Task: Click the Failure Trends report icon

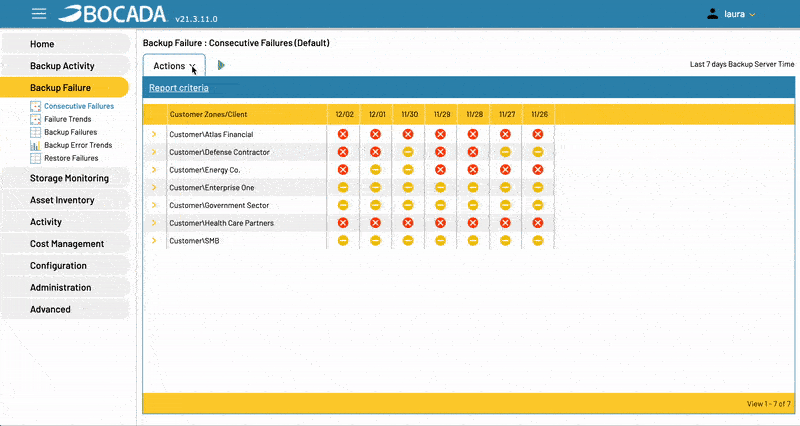Action: (x=35, y=119)
